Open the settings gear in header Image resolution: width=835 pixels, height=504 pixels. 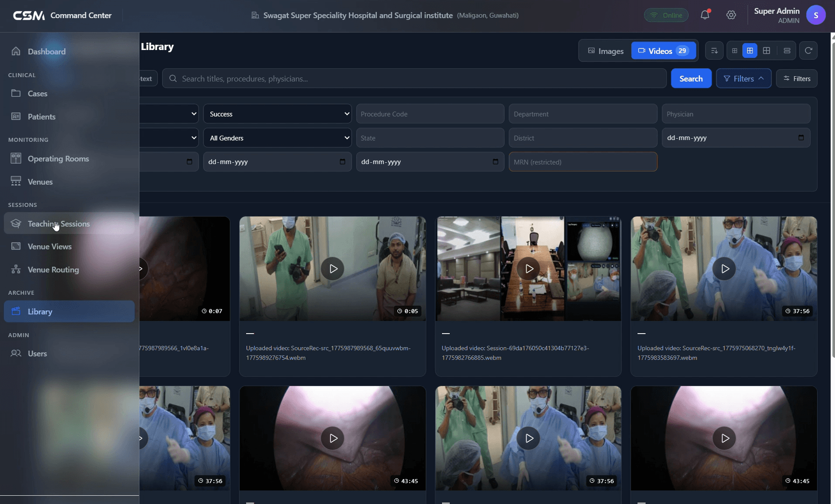(731, 15)
